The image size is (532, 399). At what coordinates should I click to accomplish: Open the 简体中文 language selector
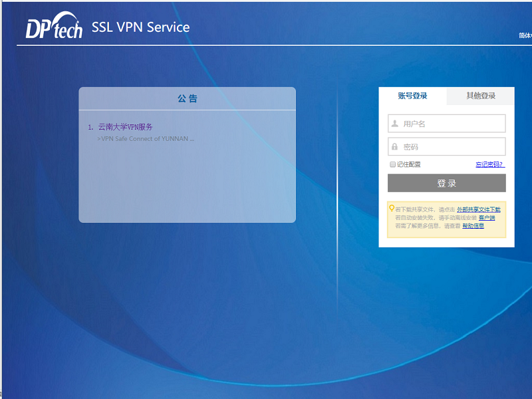525,36
